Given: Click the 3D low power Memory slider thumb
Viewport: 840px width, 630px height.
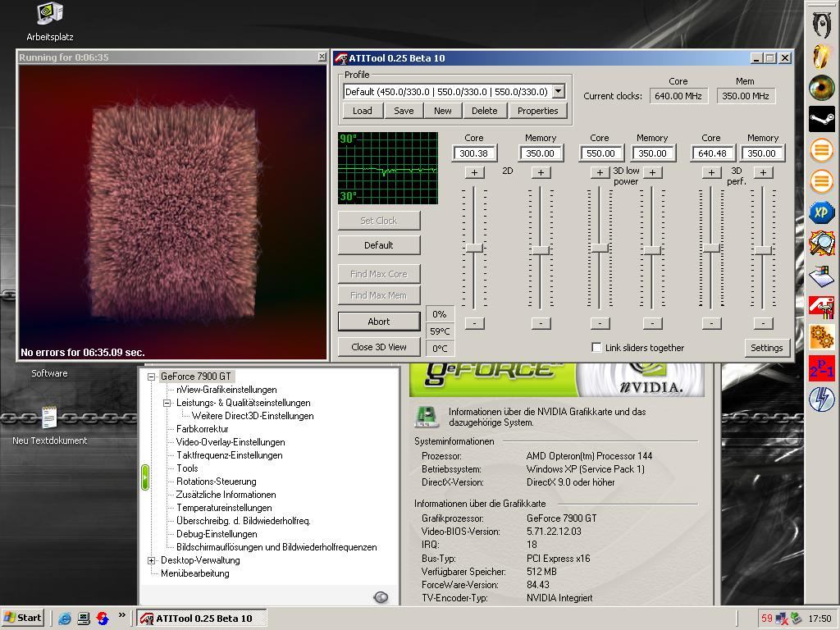Looking at the screenshot, I should [652, 250].
